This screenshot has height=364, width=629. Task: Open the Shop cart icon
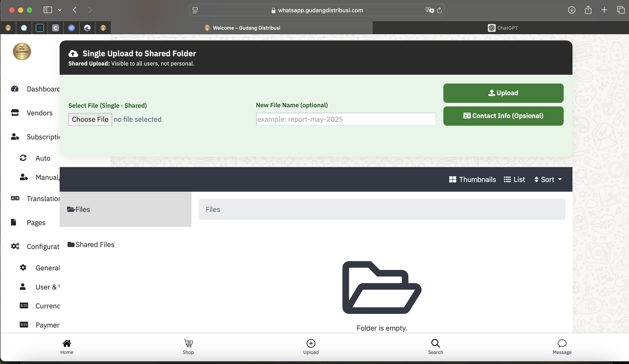pyautogui.click(x=188, y=344)
